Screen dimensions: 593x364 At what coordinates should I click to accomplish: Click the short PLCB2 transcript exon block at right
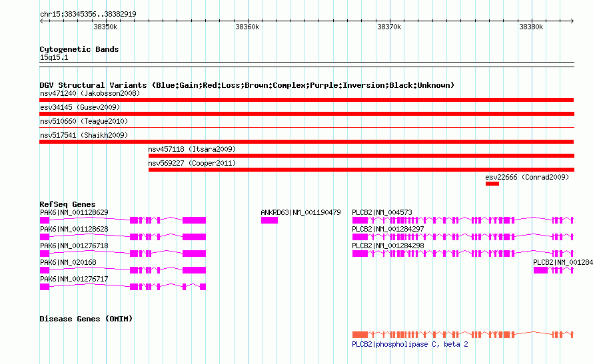pyautogui.click(x=540, y=270)
